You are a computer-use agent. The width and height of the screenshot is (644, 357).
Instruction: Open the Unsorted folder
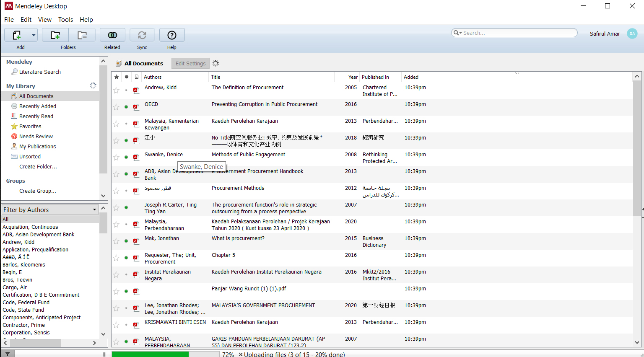[30, 157]
